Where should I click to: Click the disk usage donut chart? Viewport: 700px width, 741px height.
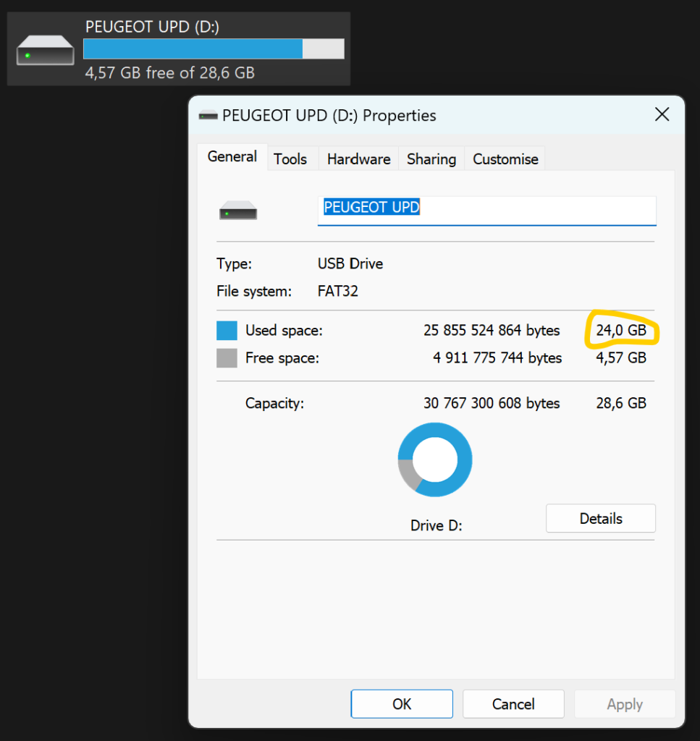[x=435, y=460]
